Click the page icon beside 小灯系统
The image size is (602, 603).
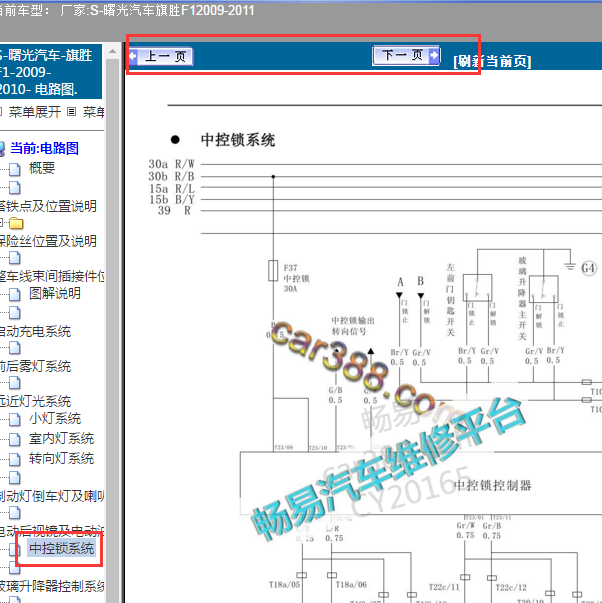point(15,419)
